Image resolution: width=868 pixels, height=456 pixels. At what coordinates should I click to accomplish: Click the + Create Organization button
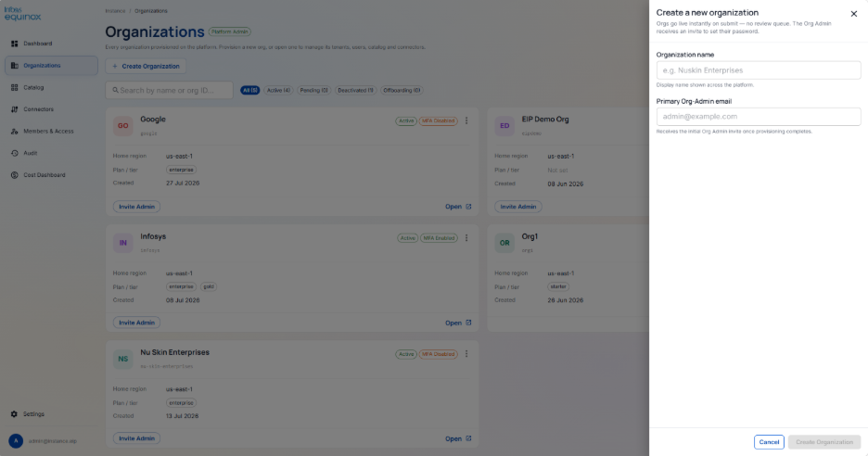pyautogui.click(x=146, y=66)
